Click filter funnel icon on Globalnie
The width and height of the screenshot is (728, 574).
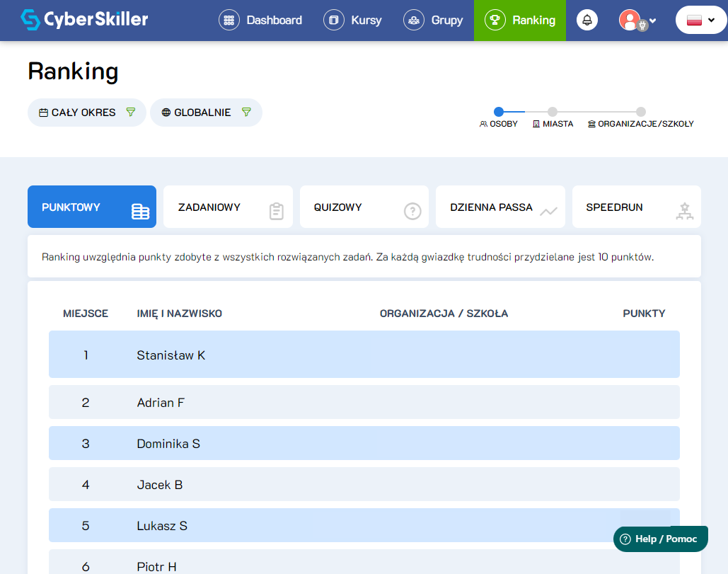tap(246, 112)
